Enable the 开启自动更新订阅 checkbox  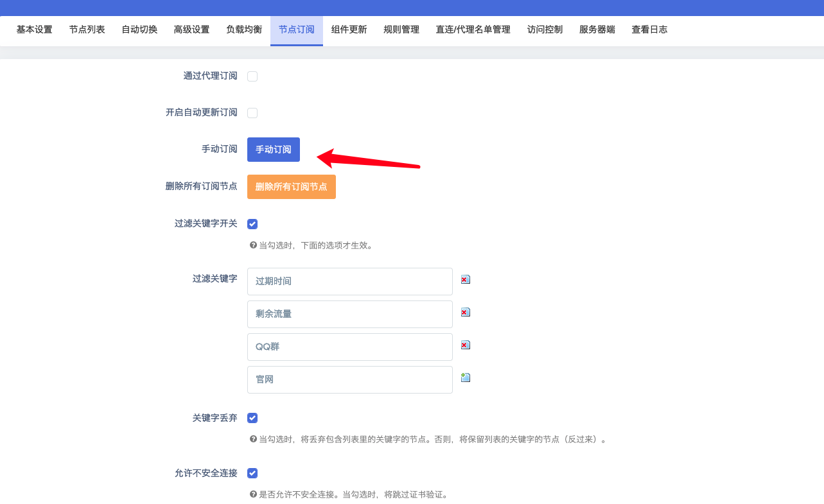(252, 113)
